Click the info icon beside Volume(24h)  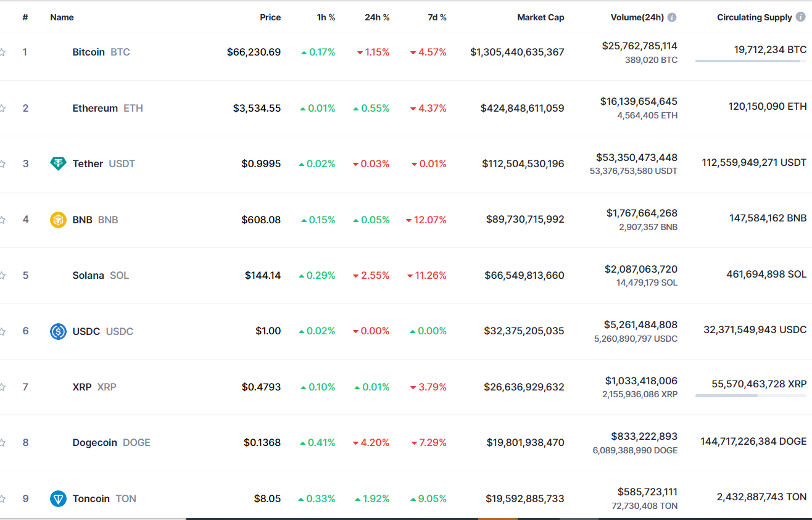click(x=672, y=17)
